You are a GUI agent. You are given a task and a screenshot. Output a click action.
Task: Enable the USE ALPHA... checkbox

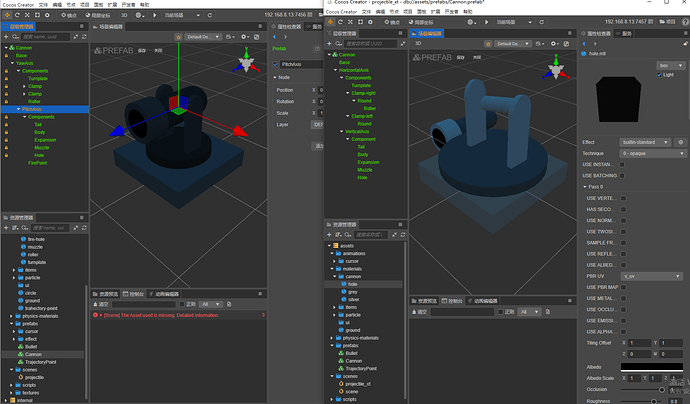pyautogui.click(x=624, y=332)
